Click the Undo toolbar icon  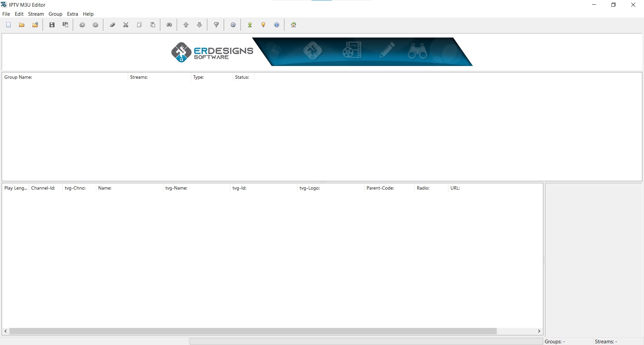click(82, 25)
